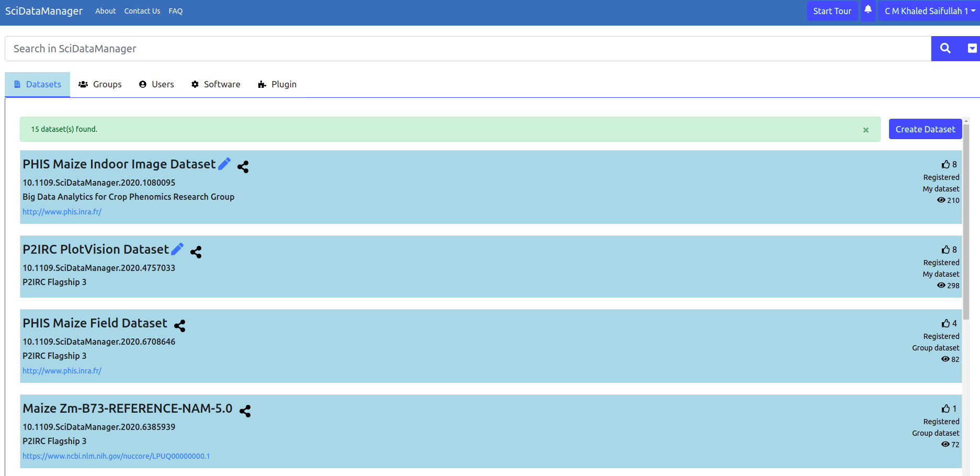Share Maize Zm-B73-REFERENCE-NAM-5.0 dataset
Screen dimensions: 980x476
point(245,411)
